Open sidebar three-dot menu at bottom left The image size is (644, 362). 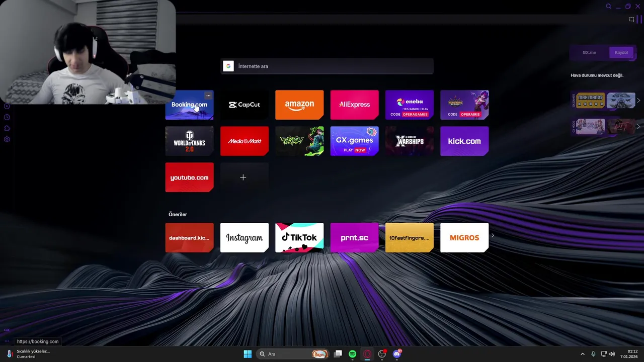pyautogui.click(x=7, y=341)
